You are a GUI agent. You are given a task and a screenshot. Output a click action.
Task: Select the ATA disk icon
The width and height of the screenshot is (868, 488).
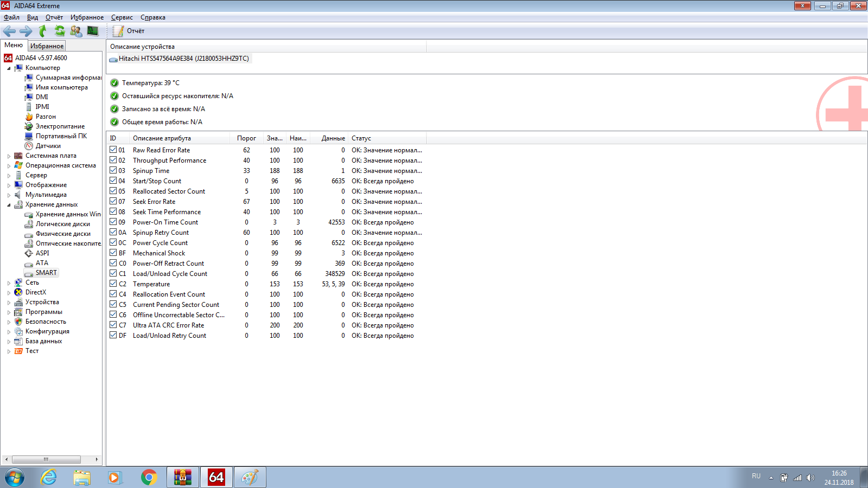pos(29,263)
